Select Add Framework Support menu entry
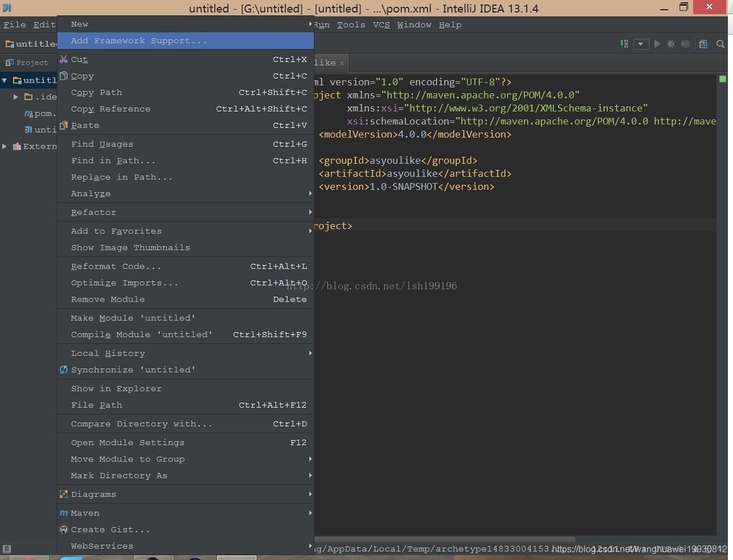Image resolution: width=733 pixels, height=560 pixels. click(x=186, y=40)
